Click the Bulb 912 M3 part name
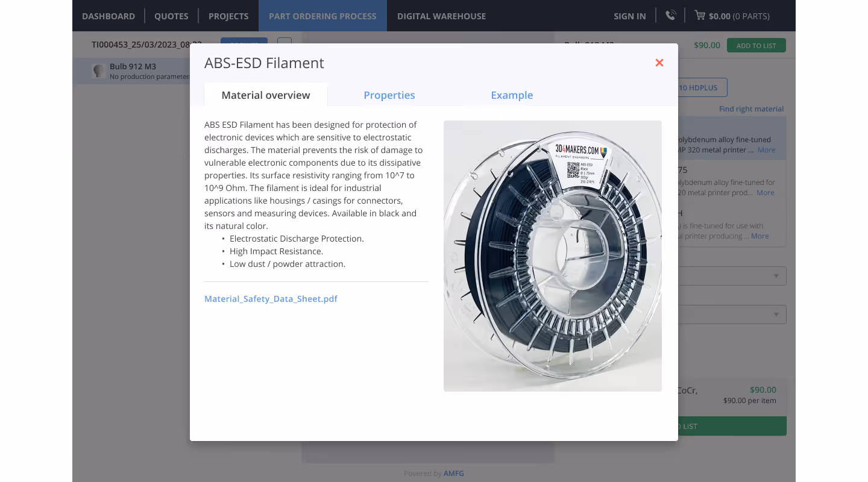Viewport: 868px width, 482px height. 133,67
